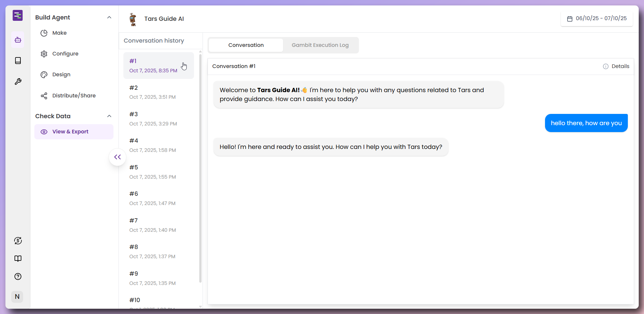Screen dimensions: 644x314
Task: Click the conversation history scrollbar
Action: [200, 168]
